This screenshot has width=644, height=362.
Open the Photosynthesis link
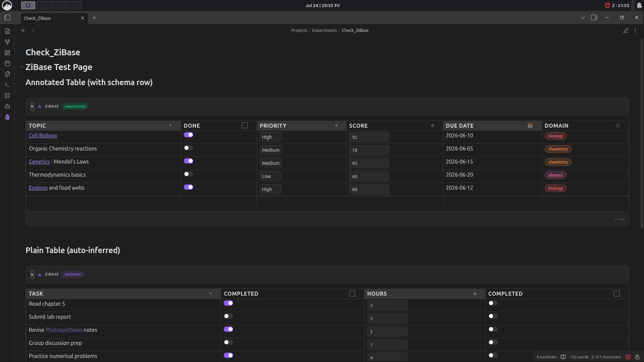(x=64, y=330)
